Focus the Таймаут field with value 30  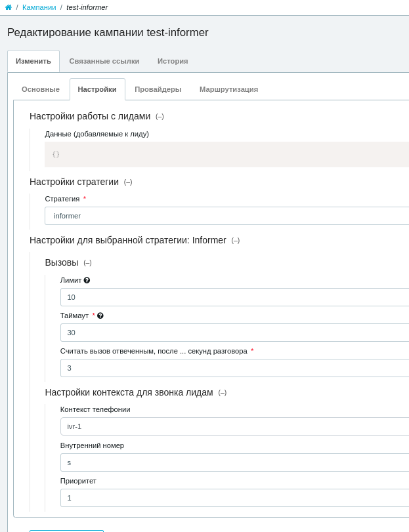(234, 333)
